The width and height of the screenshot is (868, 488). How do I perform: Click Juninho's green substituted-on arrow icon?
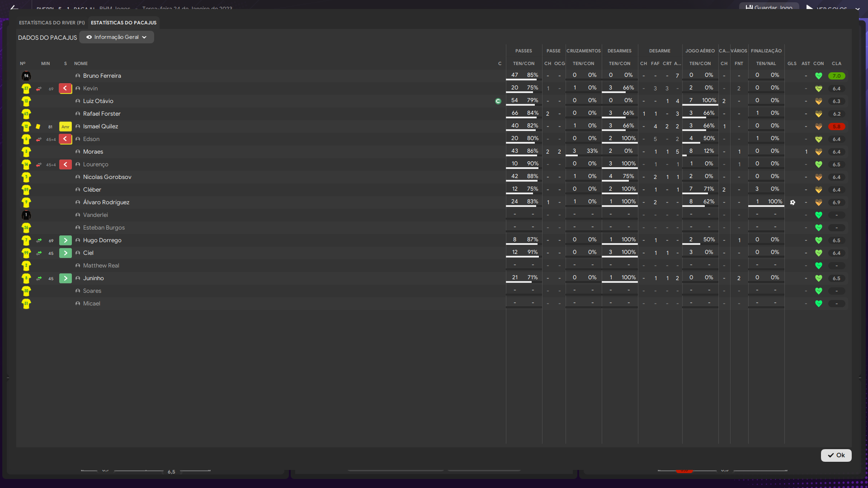tap(65, 278)
